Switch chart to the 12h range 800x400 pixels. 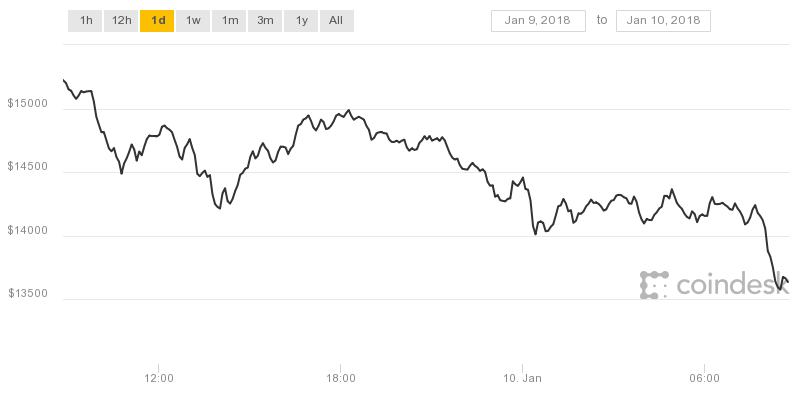(x=121, y=21)
